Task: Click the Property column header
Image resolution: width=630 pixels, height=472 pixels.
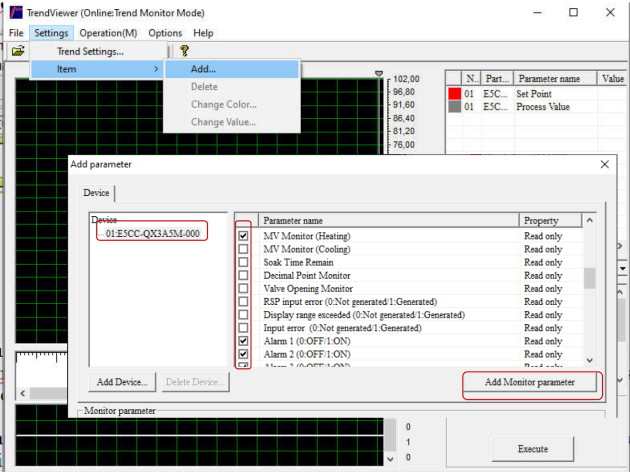Action: pyautogui.click(x=550, y=221)
